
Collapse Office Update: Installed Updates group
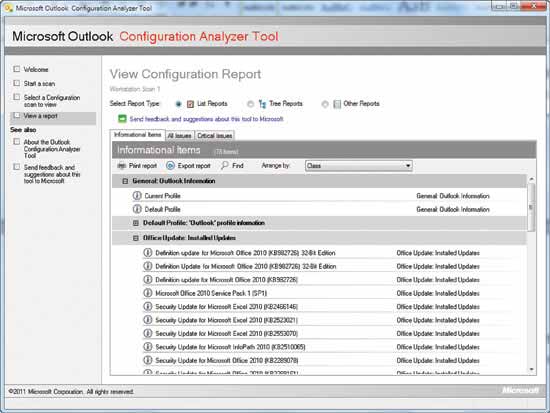click(x=136, y=238)
